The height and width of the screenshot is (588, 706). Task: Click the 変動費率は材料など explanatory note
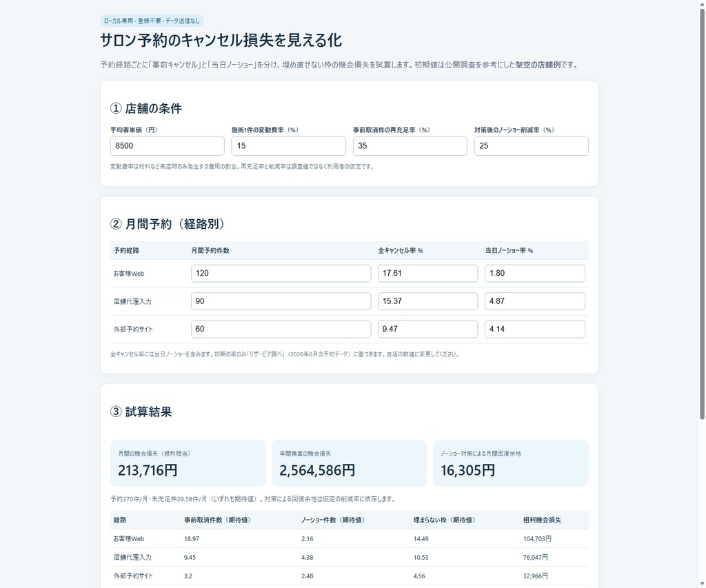243,167
